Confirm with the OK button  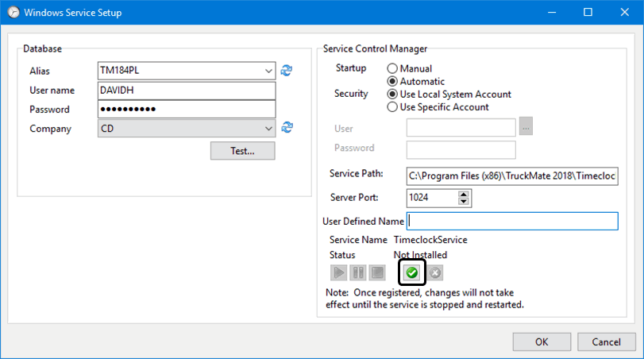(541, 342)
